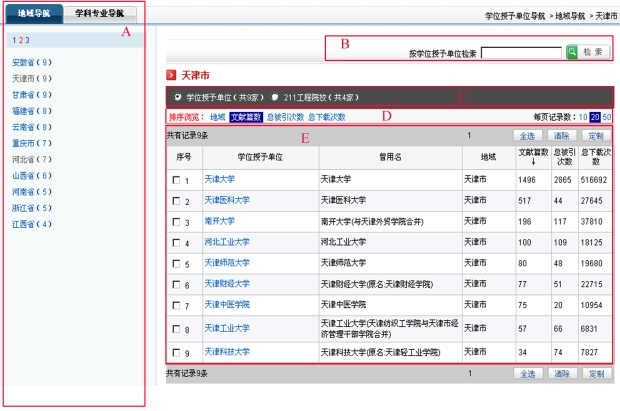Click the 检索 search button
The width and height of the screenshot is (620, 411).
click(x=594, y=52)
